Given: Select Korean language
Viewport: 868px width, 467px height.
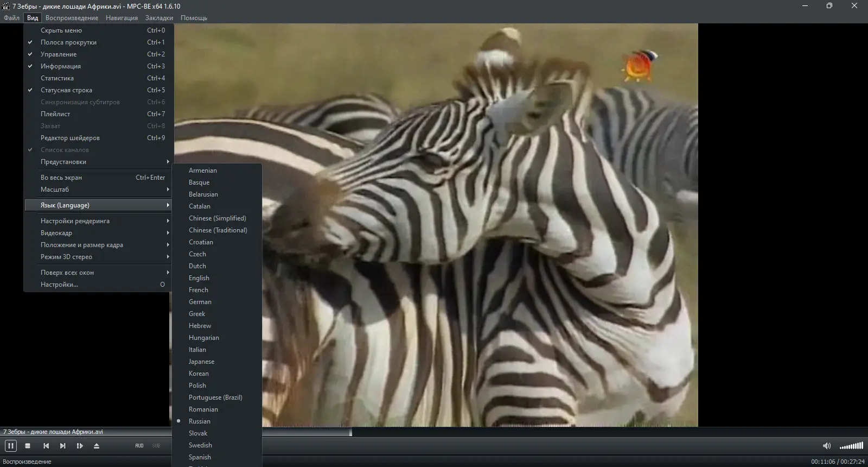Looking at the screenshot, I should coord(217,374).
